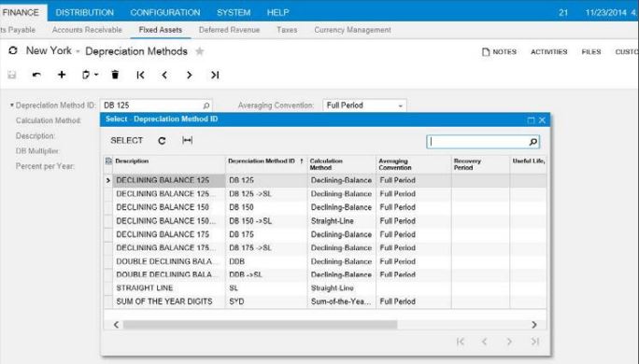Add a new depreciation method record
The image size is (639, 364).
[62, 75]
